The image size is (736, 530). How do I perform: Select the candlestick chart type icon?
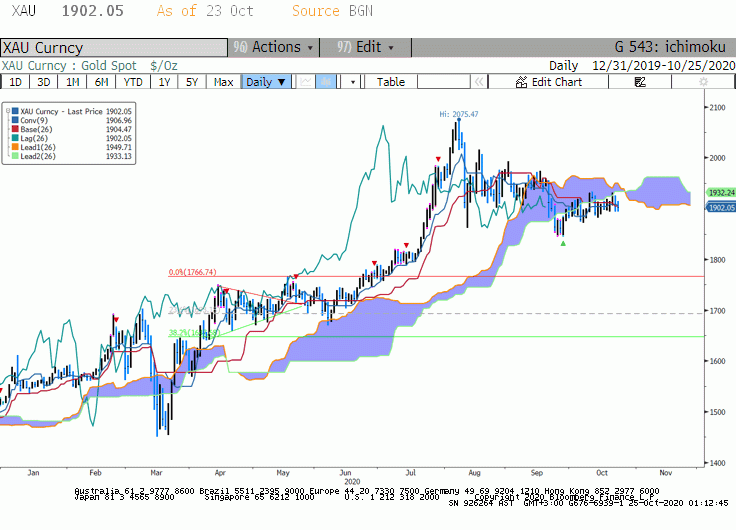pyautogui.click(x=326, y=82)
